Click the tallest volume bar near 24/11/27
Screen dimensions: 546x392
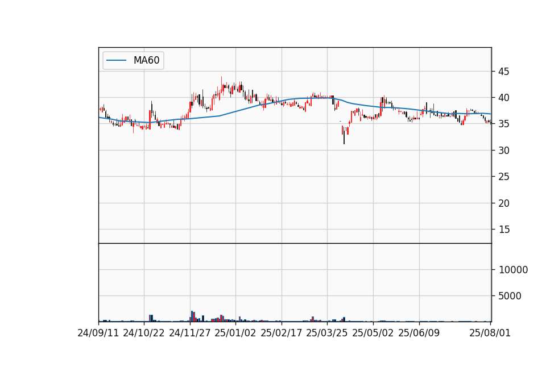click(x=192, y=316)
